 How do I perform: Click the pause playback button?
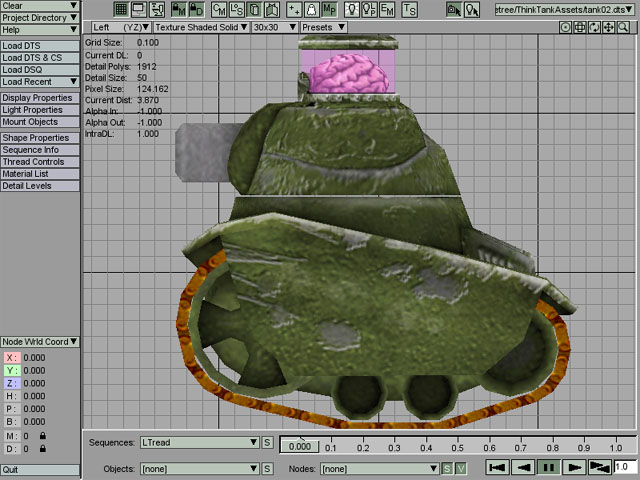(549, 467)
